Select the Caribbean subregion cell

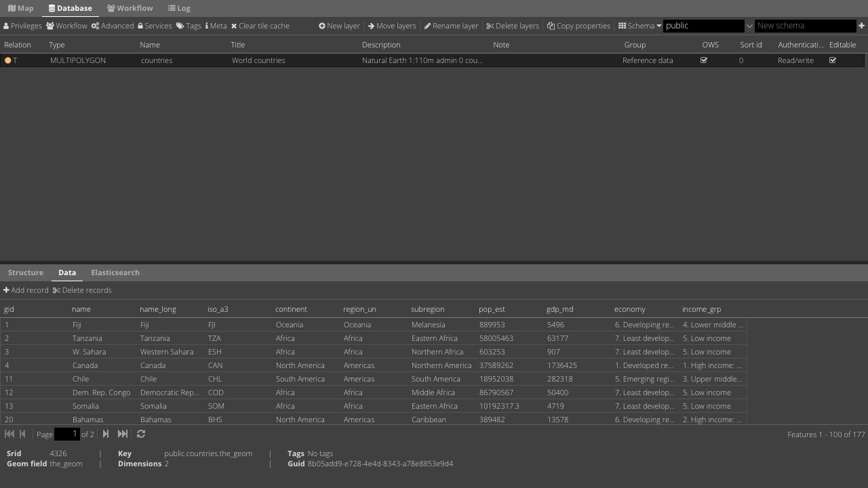click(x=429, y=420)
